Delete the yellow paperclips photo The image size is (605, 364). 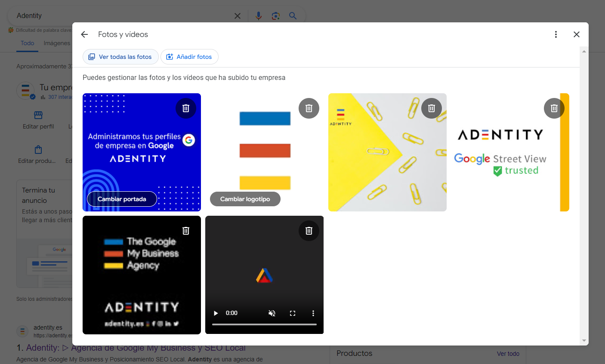pos(432,108)
